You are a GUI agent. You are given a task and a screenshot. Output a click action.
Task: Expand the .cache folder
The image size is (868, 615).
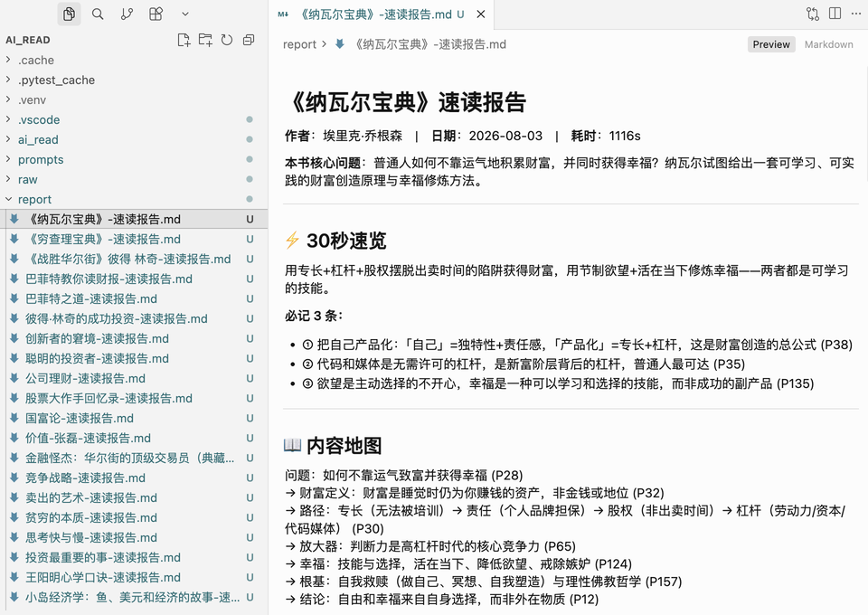(134, 60)
